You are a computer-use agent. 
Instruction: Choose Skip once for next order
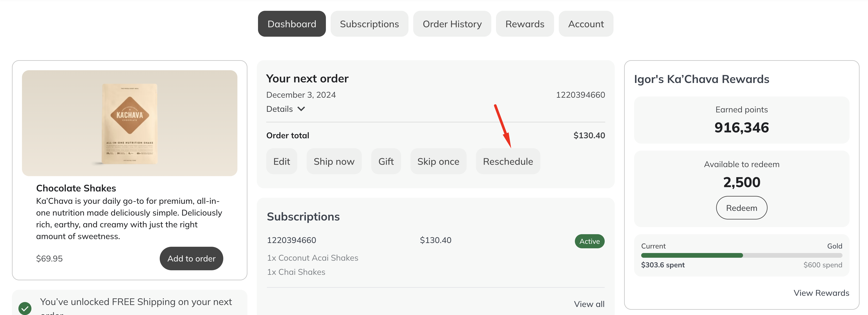point(438,161)
